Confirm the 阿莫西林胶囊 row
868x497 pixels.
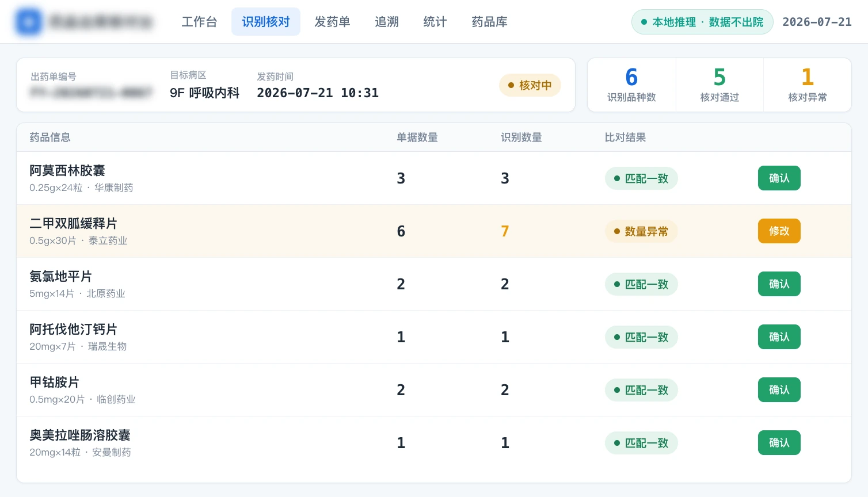tap(779, 178)
